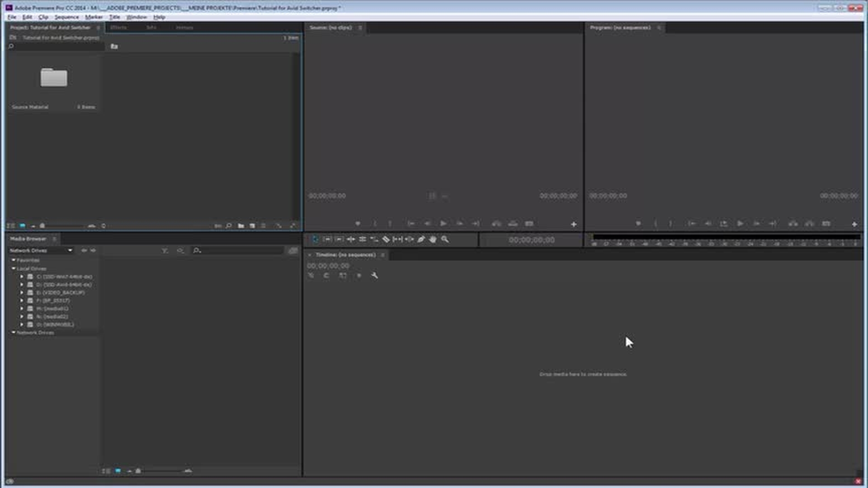Screen dimensions: 868x488
Task: Select the Source Material bin thumbnail
Action: (53, 78)
